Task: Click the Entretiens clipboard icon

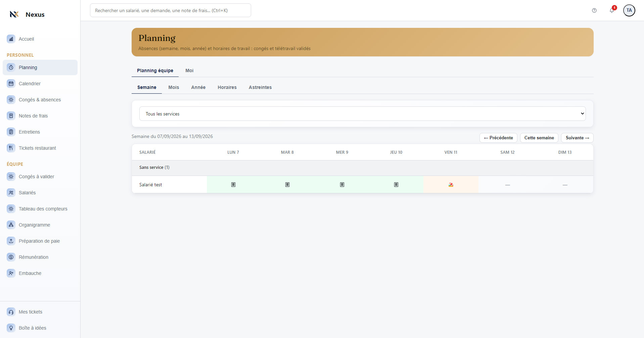Action: point(11,132)
